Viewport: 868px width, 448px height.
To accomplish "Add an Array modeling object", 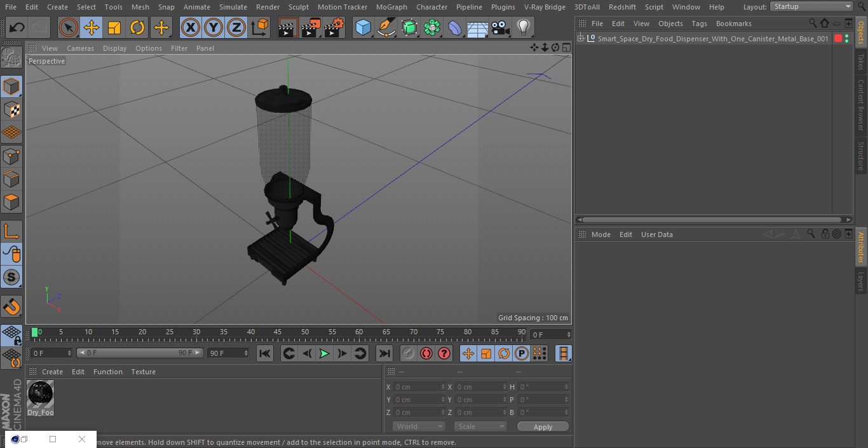I will (432, 27).
